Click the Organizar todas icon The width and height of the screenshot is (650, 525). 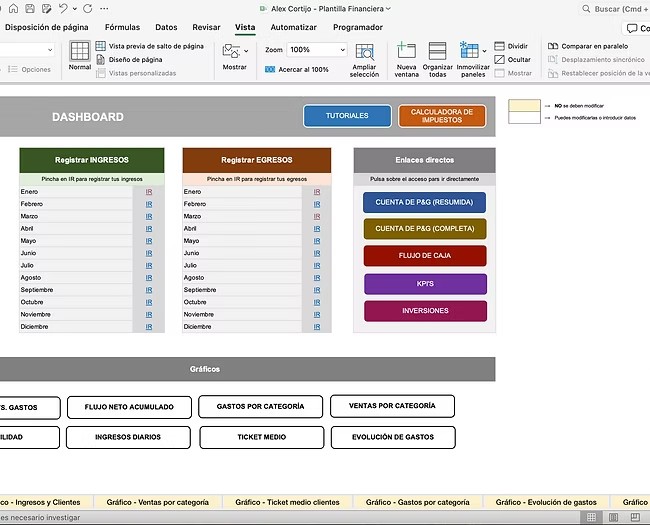(x=437, y=53)
